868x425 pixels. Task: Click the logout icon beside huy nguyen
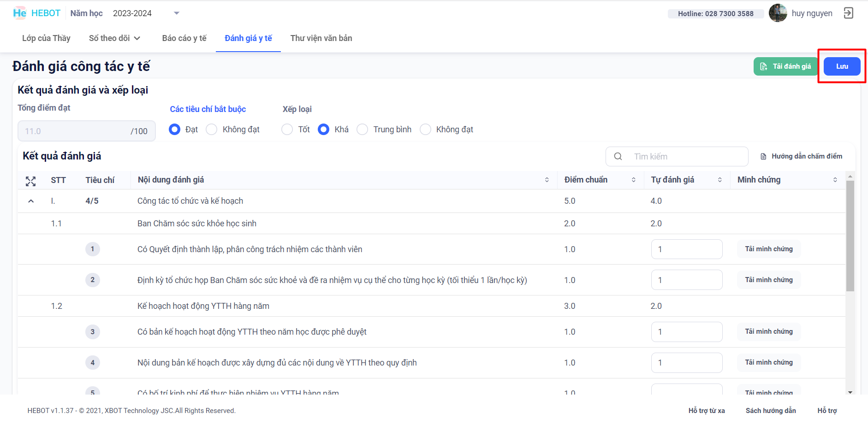[x=848, y=13]
